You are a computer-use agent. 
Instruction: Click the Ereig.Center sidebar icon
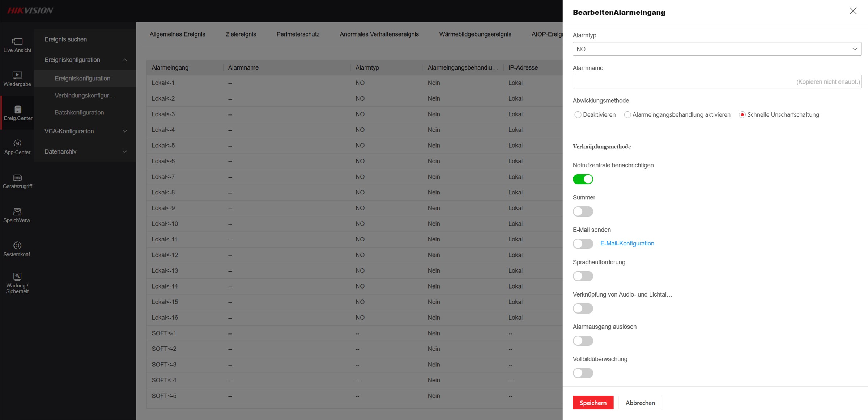(x=17, y=109)
